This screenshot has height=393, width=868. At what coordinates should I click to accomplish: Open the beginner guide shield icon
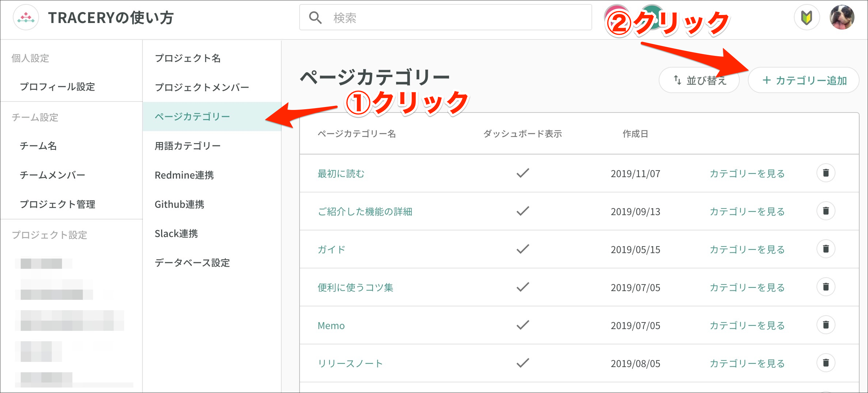807,18
